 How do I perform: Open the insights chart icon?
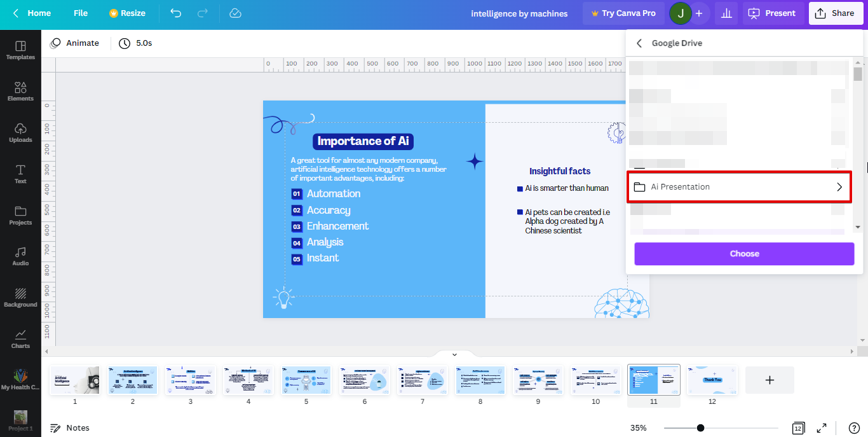click(x=726, y=13)
